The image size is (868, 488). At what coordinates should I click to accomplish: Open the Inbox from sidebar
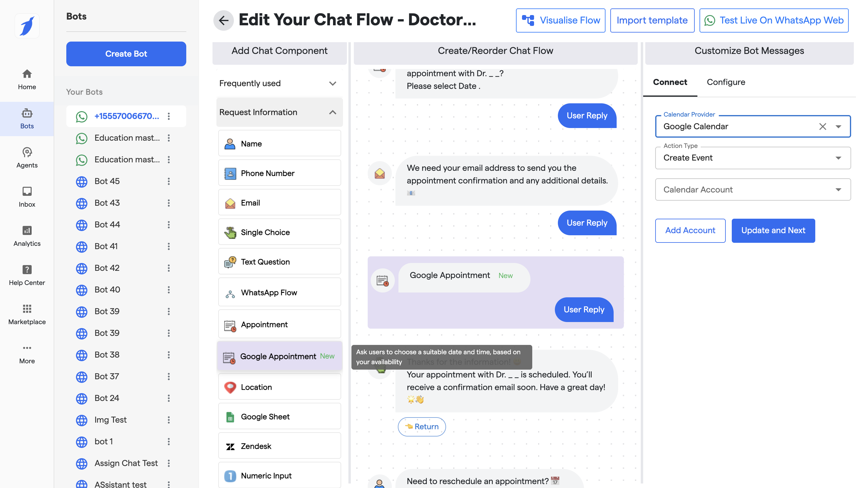pos(27,197)
